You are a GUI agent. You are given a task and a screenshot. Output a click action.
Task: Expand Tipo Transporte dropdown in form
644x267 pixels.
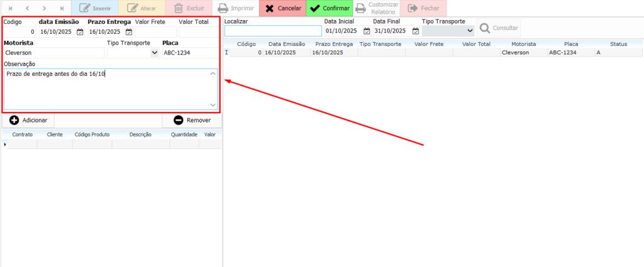point(155,53)
